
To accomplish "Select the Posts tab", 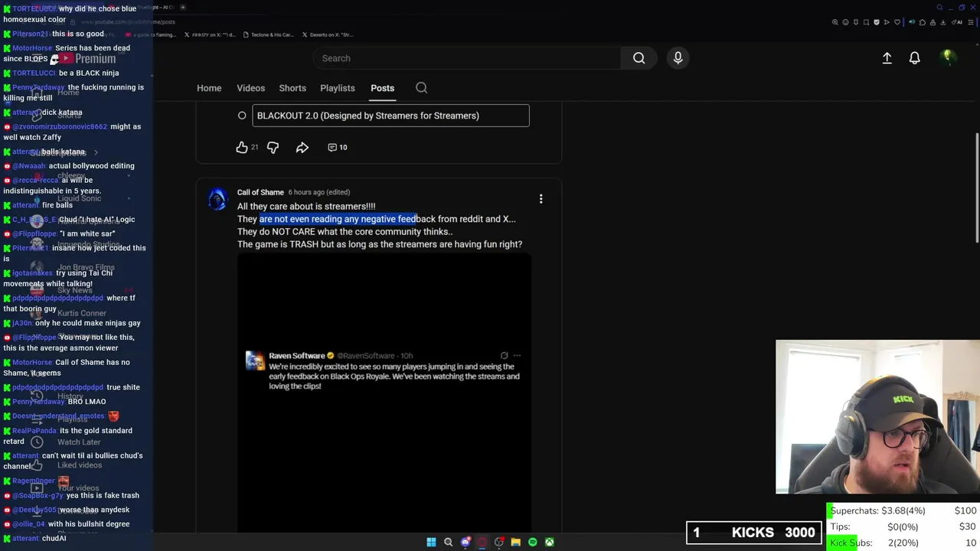I will (x=383, y=88).
